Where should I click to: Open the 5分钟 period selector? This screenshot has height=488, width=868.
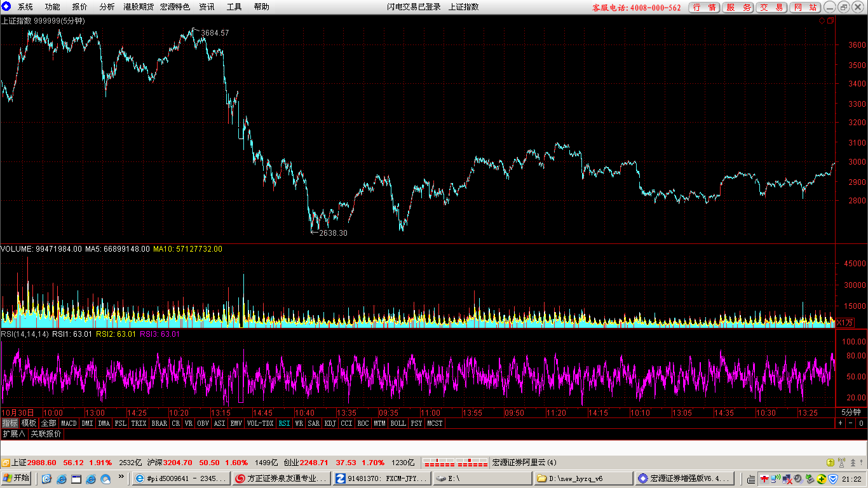(850, 412)
